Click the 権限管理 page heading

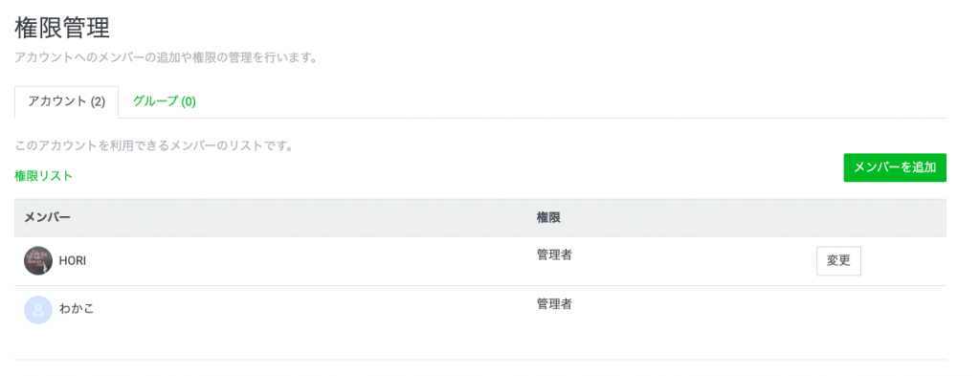pos(62,28)
